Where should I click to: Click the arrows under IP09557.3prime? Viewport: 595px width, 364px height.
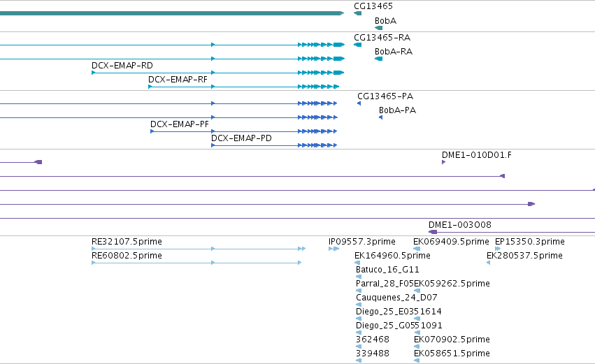click(x=334, y=249)
